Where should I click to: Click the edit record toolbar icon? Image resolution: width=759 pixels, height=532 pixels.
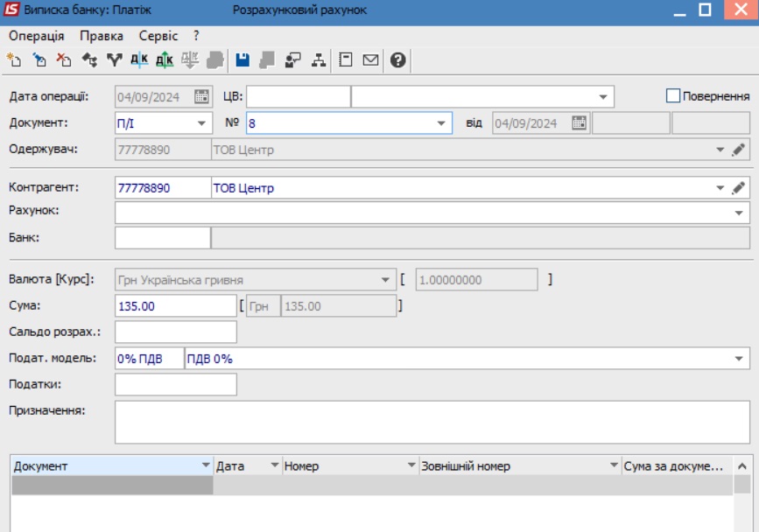[39, 60]
